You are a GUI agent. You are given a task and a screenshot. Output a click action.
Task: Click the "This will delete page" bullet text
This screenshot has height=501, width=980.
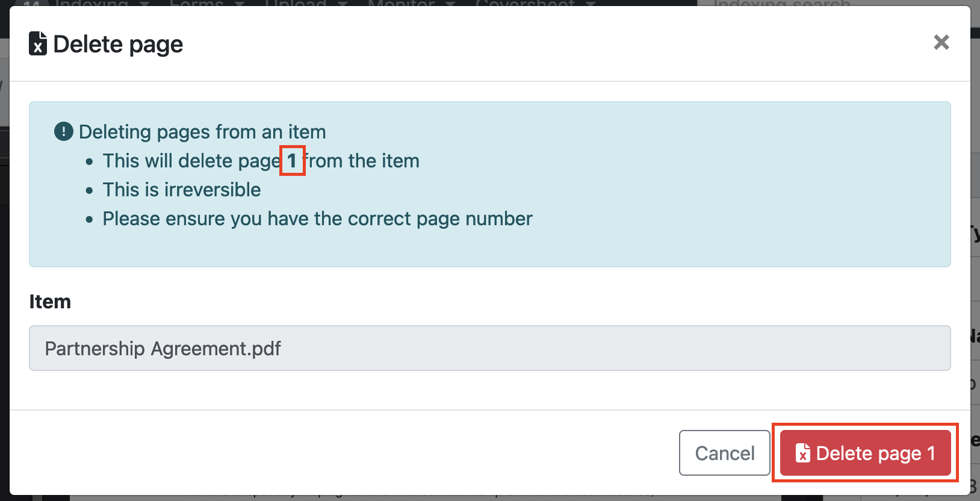pyautogui.click(x=191, y=161)
